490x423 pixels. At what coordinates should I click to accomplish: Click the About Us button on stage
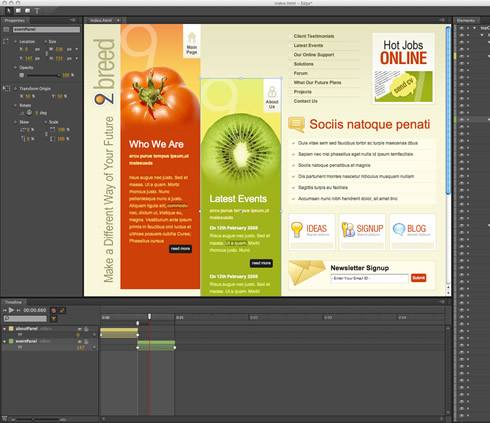click(272, 97)
